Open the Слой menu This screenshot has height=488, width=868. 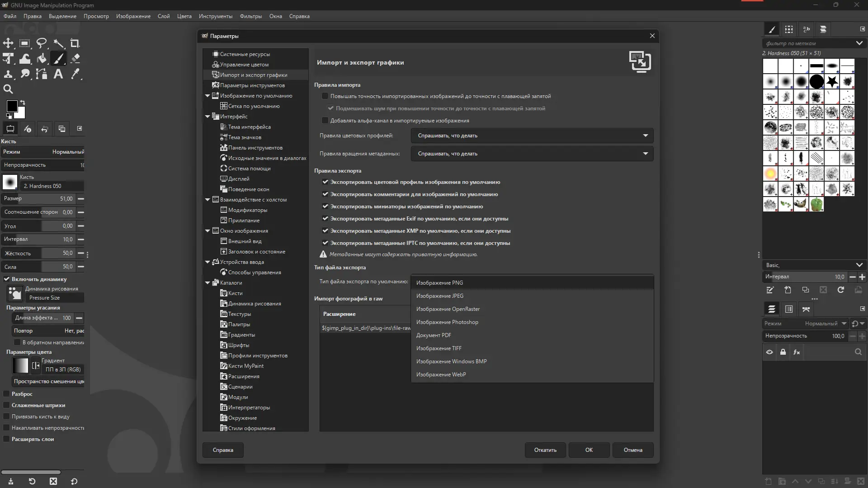tap(163, 16)
